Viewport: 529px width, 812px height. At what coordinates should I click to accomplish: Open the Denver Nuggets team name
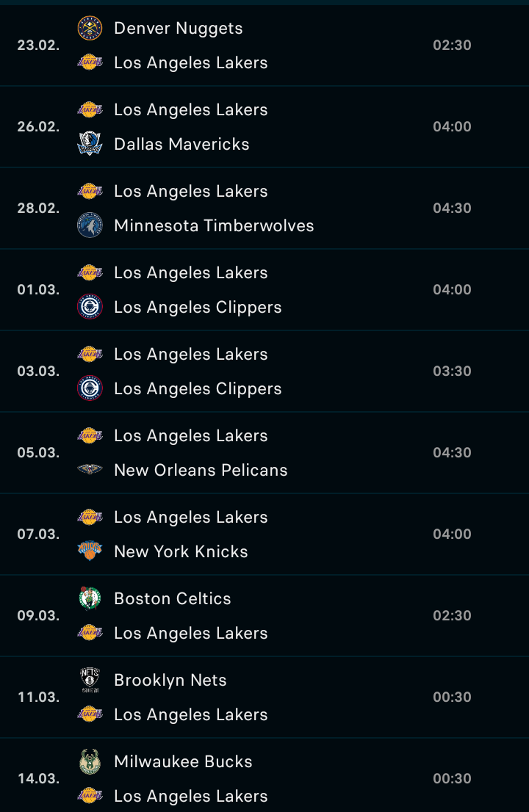179,29
